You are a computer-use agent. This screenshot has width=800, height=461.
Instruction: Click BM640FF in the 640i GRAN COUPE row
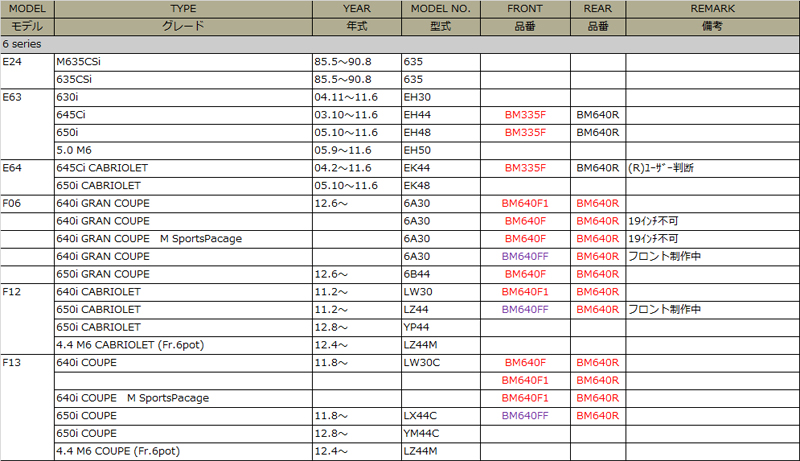[525, 257]
